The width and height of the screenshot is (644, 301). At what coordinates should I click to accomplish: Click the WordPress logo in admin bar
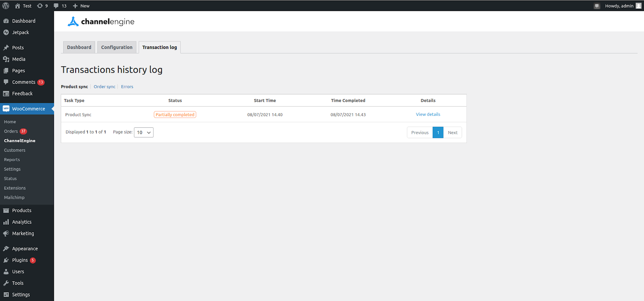(x=6, y=6)
